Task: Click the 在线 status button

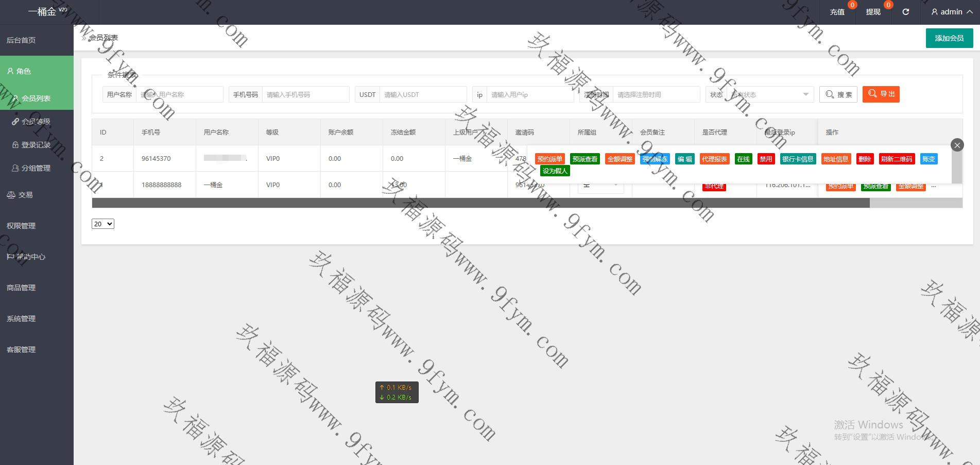Action: [743, 159]
